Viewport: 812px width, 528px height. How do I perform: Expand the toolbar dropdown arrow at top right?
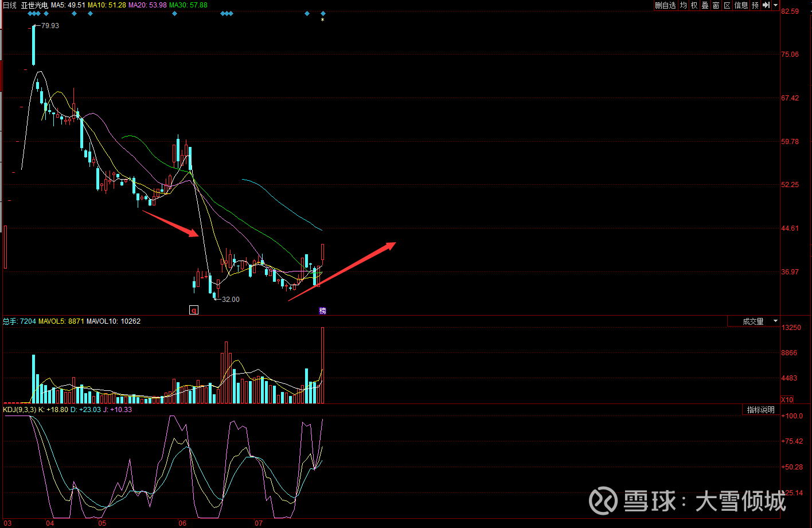[x=775, y=5]
